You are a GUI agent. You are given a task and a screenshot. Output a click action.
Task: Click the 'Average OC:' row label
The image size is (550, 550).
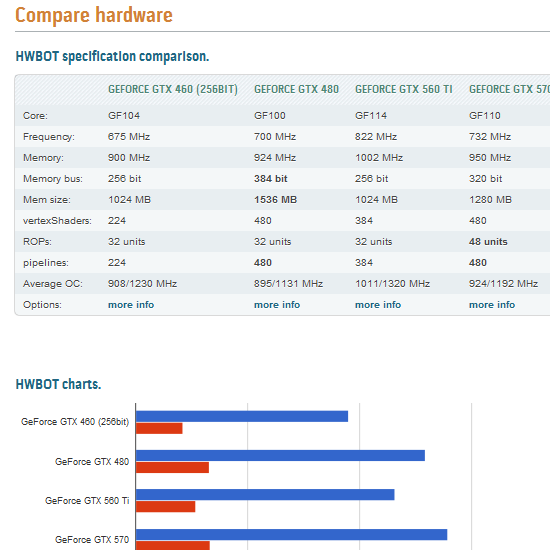coord(53,283)
